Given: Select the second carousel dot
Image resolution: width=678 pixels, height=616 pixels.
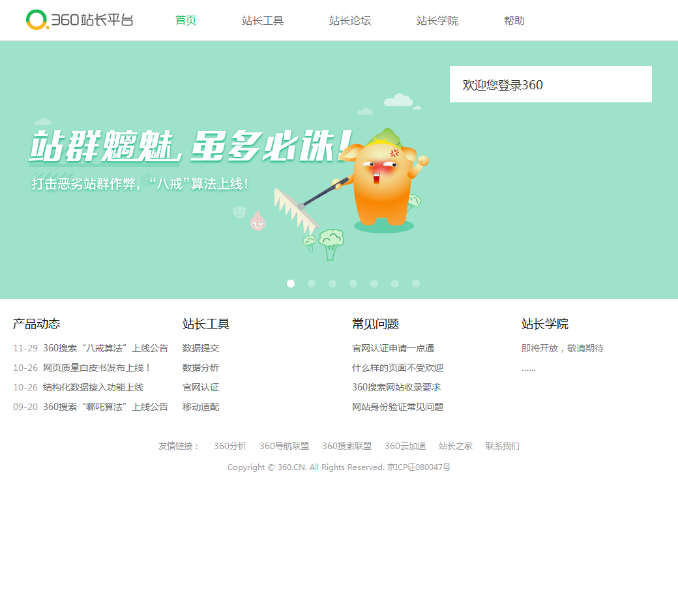Looking at the screenshot, I should tap(312, 284).
